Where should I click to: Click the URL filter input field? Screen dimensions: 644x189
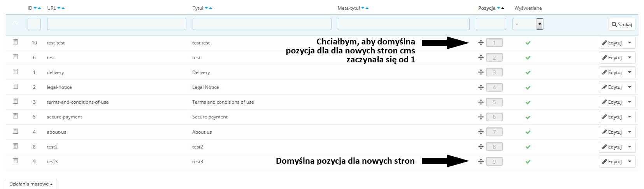117,24
